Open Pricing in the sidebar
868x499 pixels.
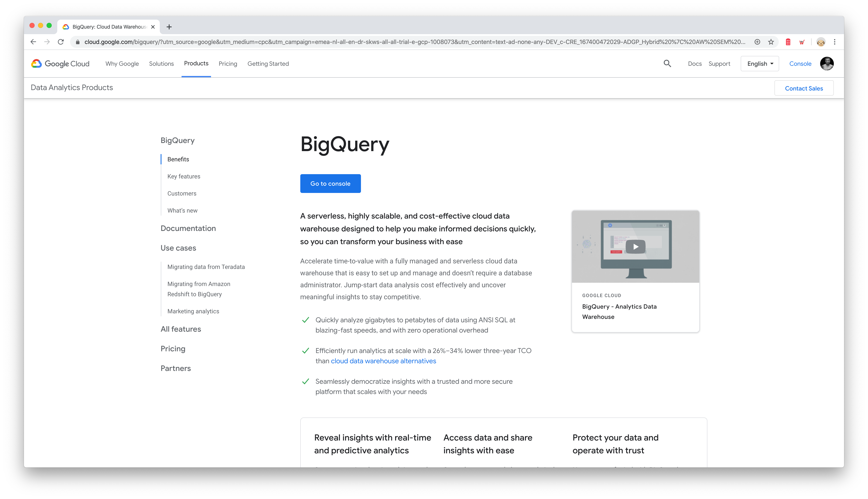(x=173, y=349)
